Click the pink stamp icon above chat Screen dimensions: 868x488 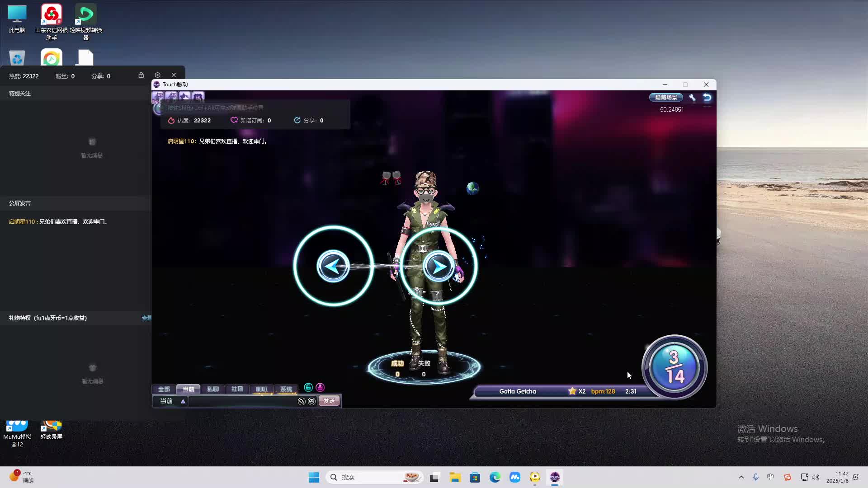(x=320, y=388)
